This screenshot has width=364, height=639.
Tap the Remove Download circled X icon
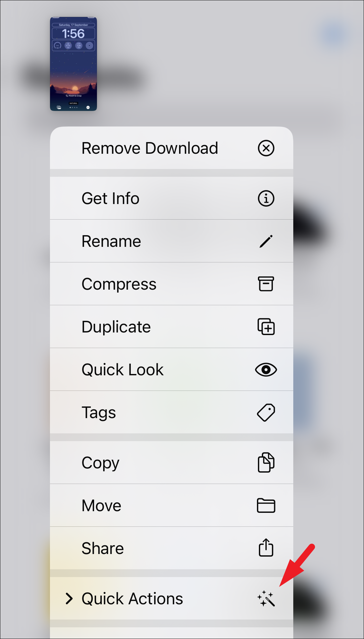(266, 148)
